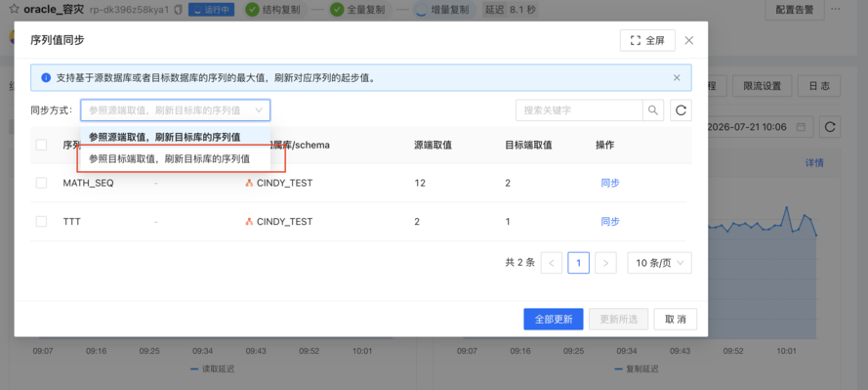Check the TTT row checkbox
Screen dimensions: 868x390
coord(42,222)
